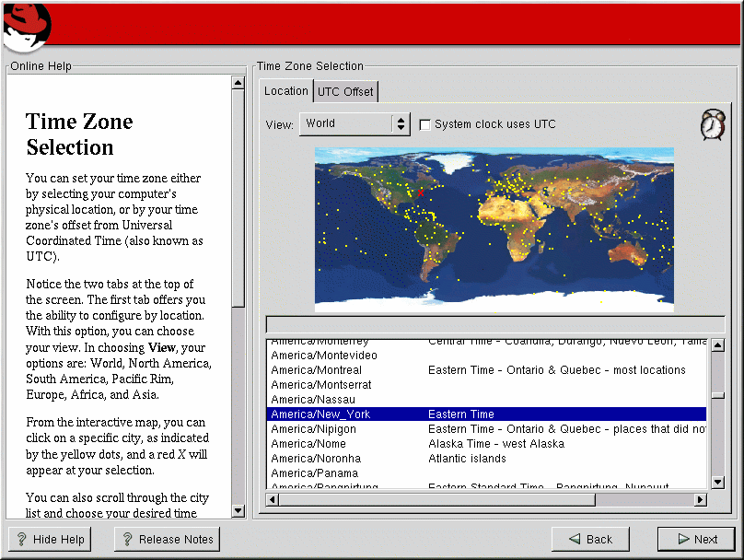Click time zone list scroll down arrow
Image resolution: width=744 pixels, height=560 pixels.
pos(718,482)
